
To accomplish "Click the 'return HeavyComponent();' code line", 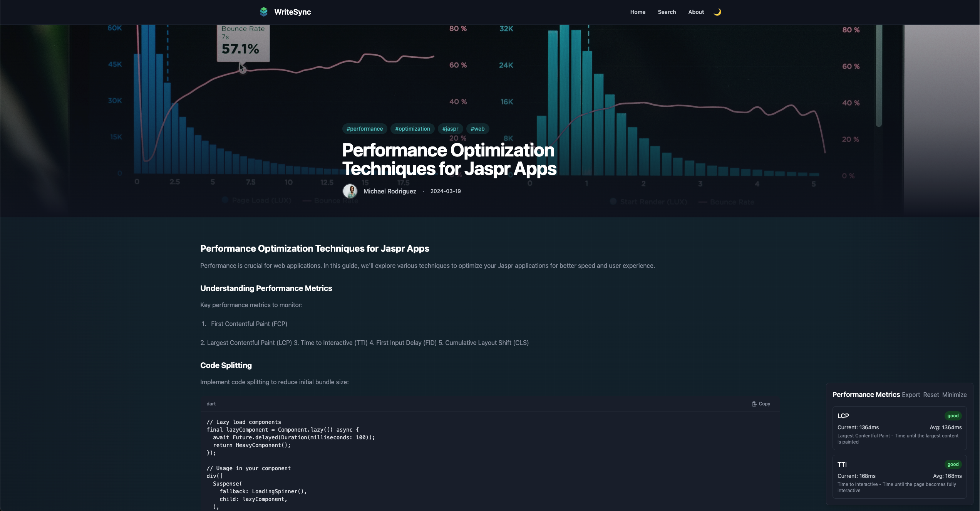I will 252,445.
